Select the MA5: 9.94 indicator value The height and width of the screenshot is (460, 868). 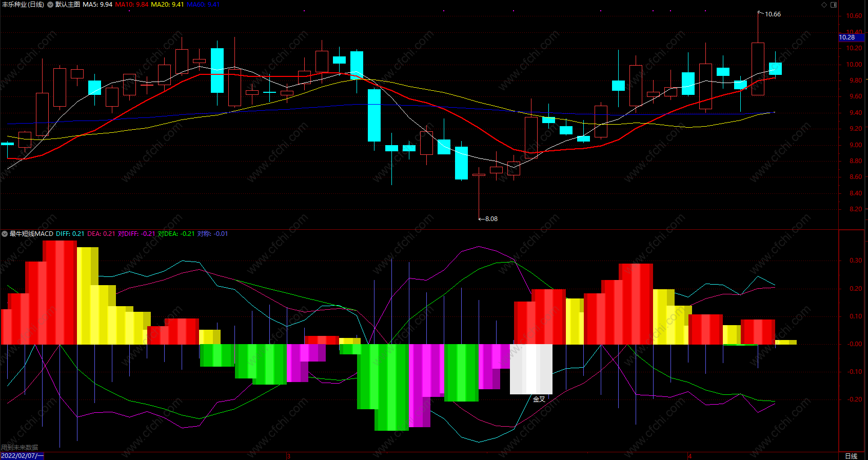(x=97, y=5)
